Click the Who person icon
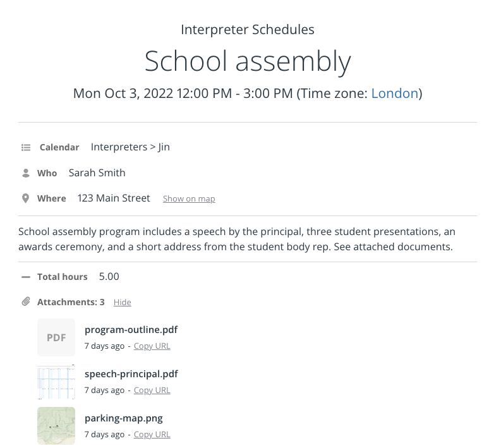This screenshot has width=489, height=448. [x=26, y=173]
